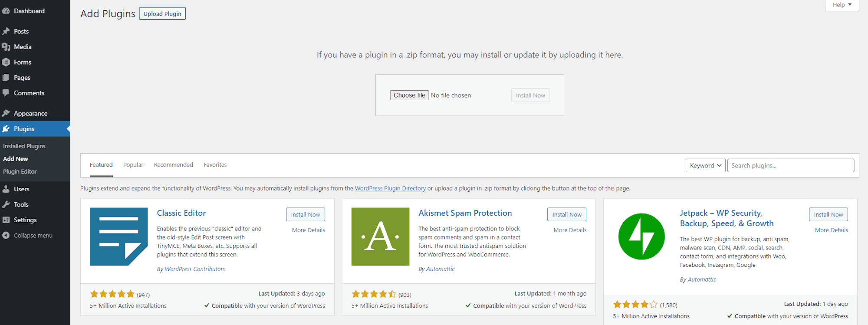Image resolution: width=868 pixels, height=325 pixels.
Task: Open Automattic author link under Akismet
Action: click(x=441, y=269)
